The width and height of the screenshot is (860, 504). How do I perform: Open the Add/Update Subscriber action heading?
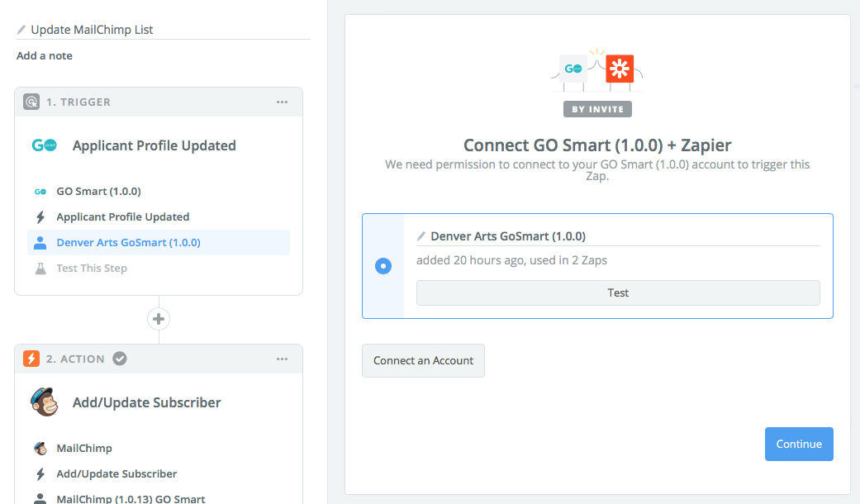(x=146, y=402)
